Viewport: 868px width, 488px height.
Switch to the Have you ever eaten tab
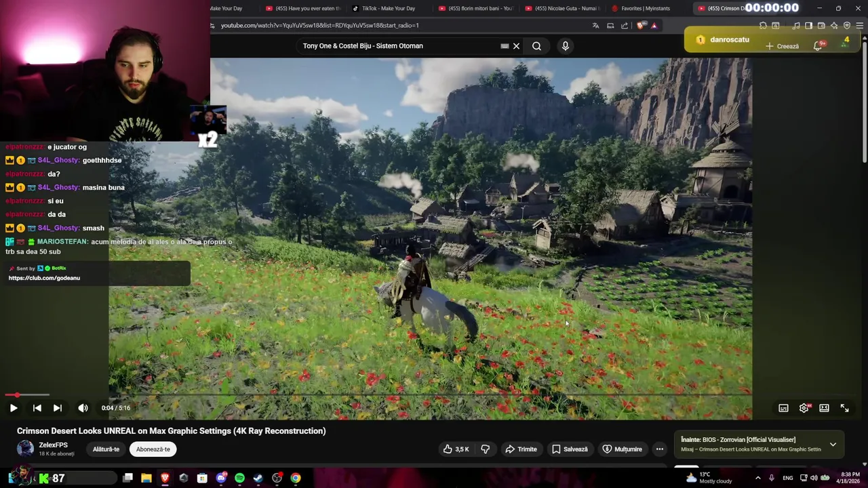pyautogui.click(x=302, y=8)
